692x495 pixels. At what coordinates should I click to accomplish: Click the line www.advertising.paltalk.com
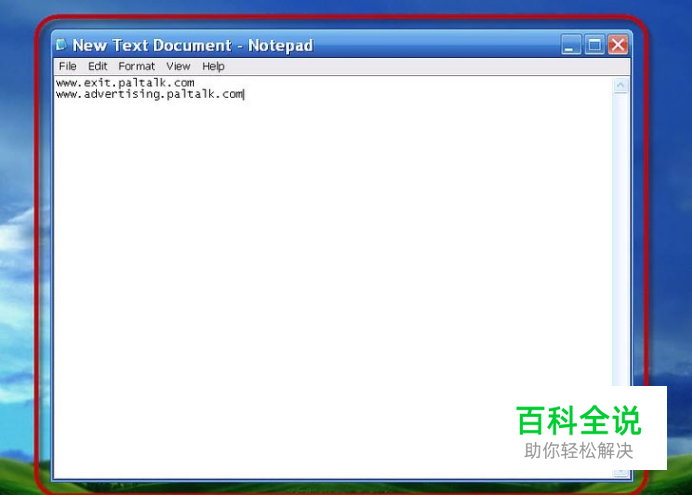pyautogui.click(x=150, y=94)
